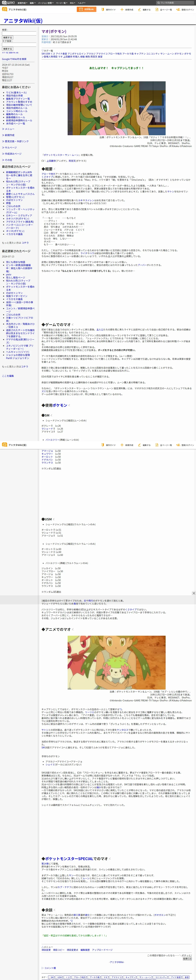
Task: Click 編集する pencil icon in upper header
Action: [144, 9]
